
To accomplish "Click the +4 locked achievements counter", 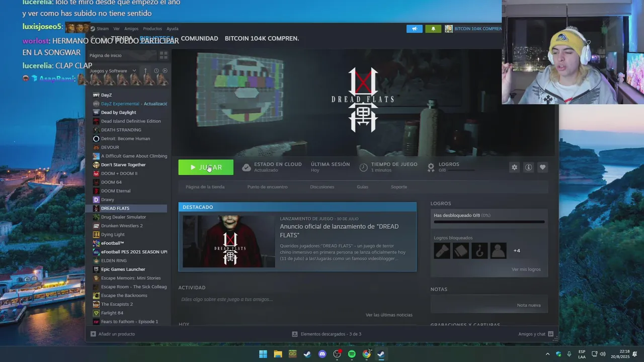I will click(517, 250).
